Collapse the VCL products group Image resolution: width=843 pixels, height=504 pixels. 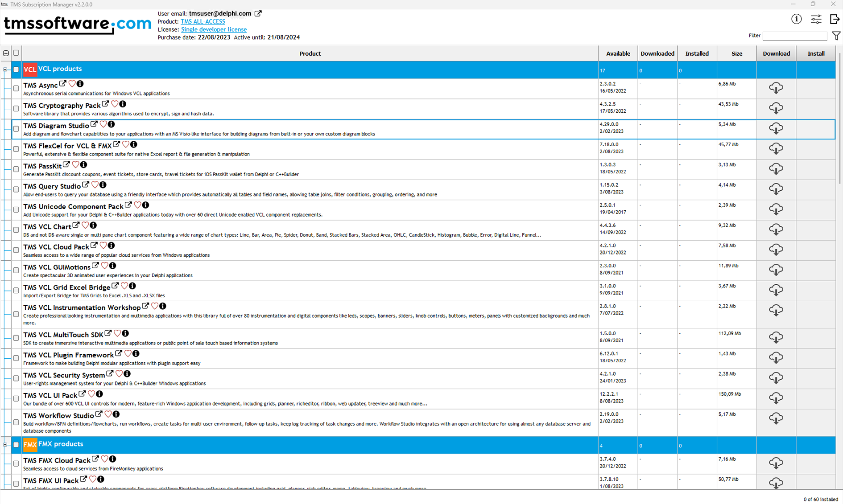click(5, 70)
